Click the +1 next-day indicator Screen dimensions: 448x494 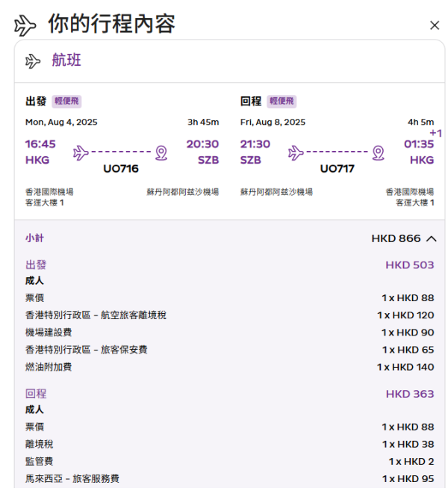point(436,133)
